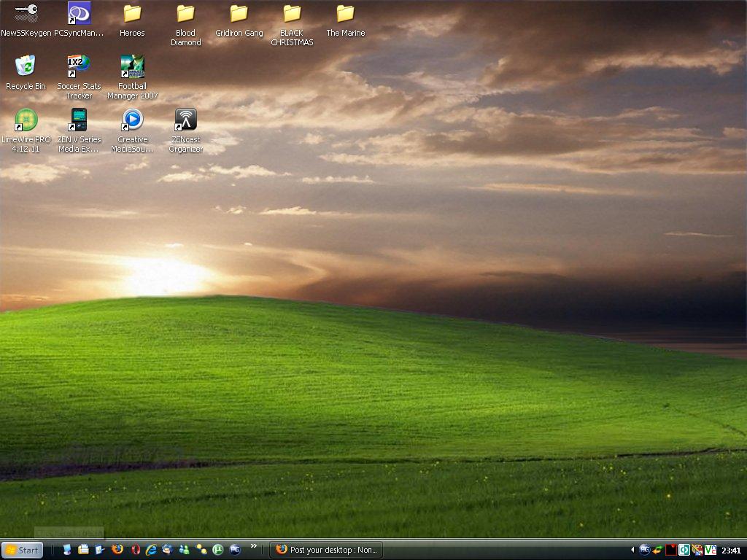Click the green-orange sync arrows tray icon
747x560 pixels.
657,550
